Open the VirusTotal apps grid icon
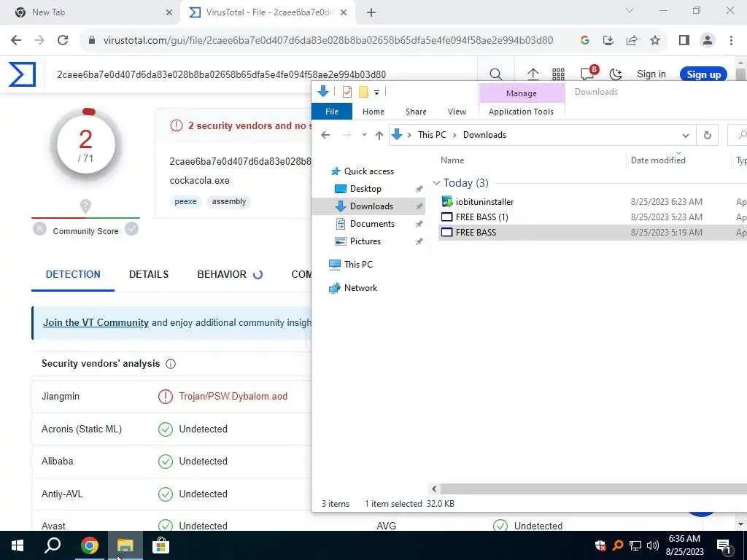 point(558,74)
